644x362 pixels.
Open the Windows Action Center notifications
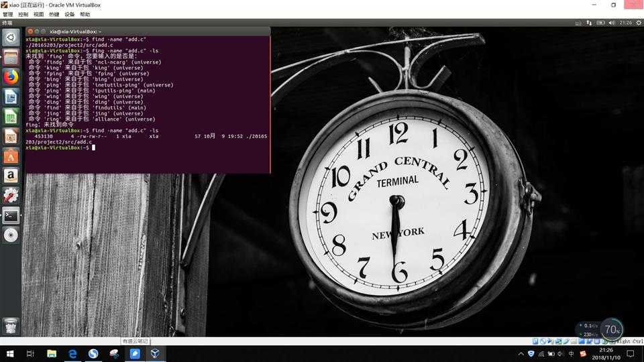(631, 353)
